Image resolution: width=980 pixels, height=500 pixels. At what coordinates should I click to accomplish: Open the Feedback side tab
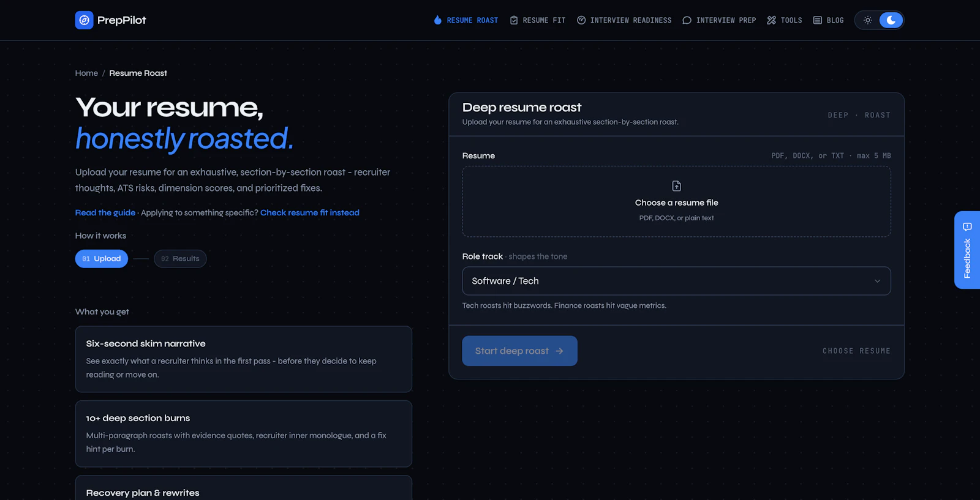coord(967,250)
